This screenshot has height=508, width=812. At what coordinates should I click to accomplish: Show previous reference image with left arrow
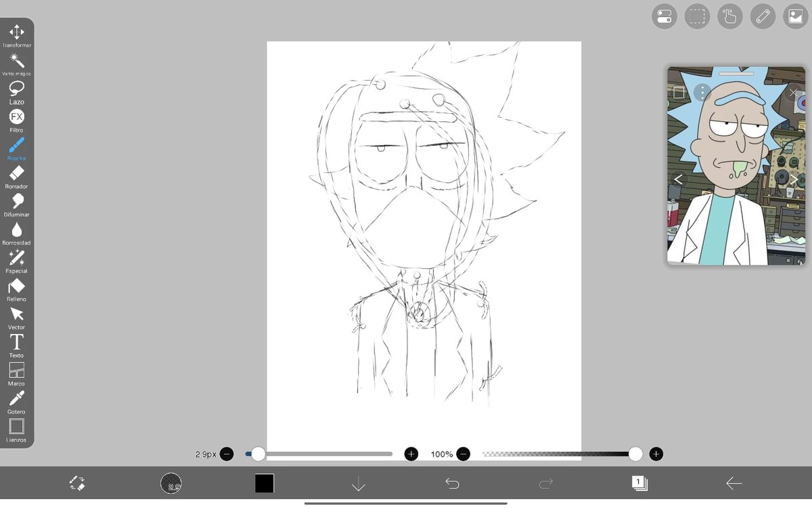pyautogui.click(x=678, y=179)
